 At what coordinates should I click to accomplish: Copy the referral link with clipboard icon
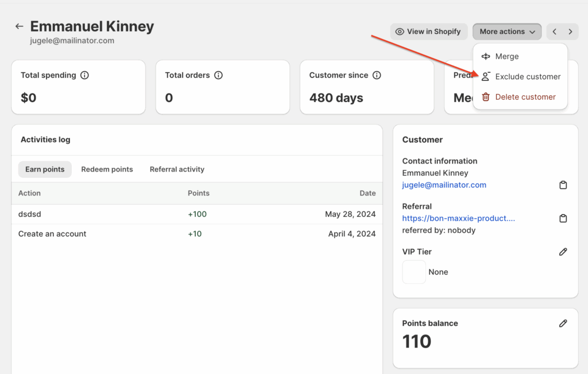pyautogui.click(x=563, y=219)
